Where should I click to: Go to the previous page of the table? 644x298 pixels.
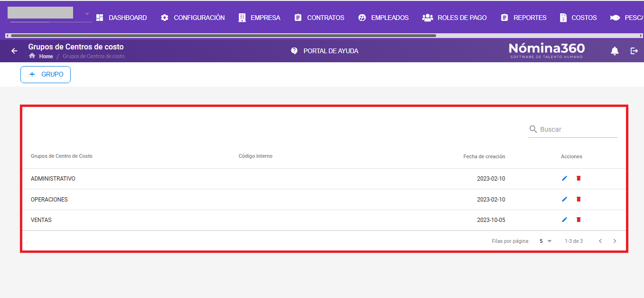pos(600,241)
